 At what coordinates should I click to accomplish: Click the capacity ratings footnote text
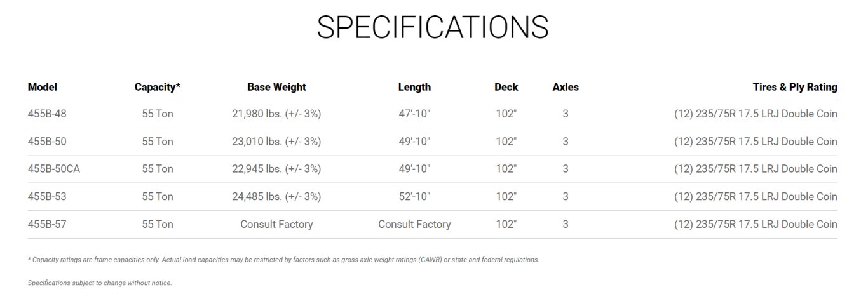tap(283, 260)
